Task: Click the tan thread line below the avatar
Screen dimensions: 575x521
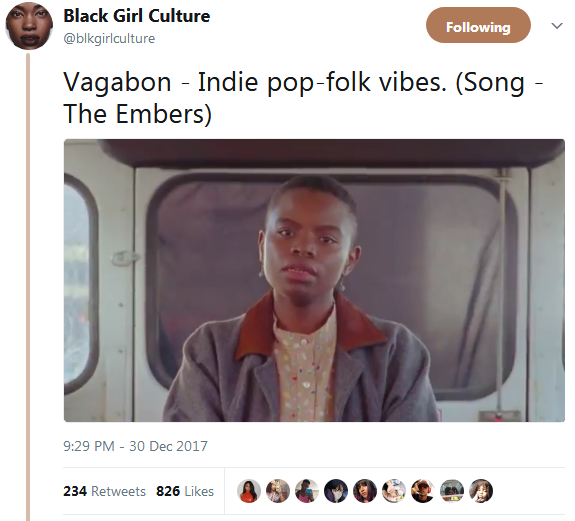Action: tap(28, 287)
